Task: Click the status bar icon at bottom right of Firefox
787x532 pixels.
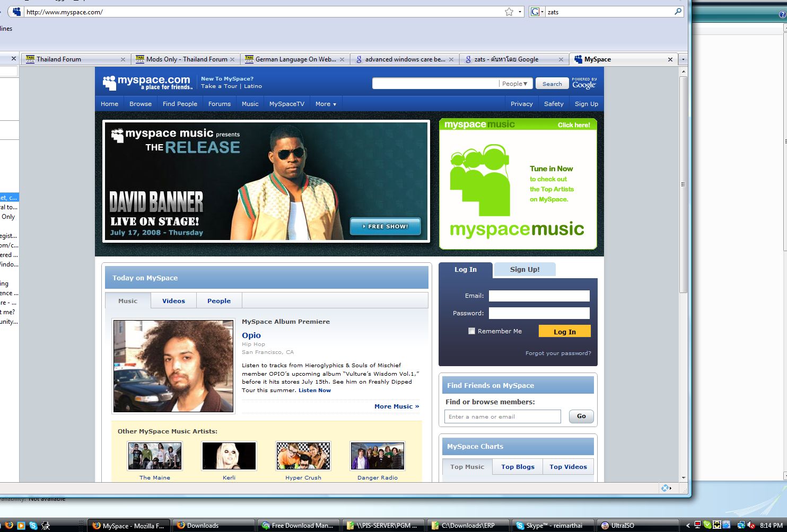Action: [x=665, y=488]
